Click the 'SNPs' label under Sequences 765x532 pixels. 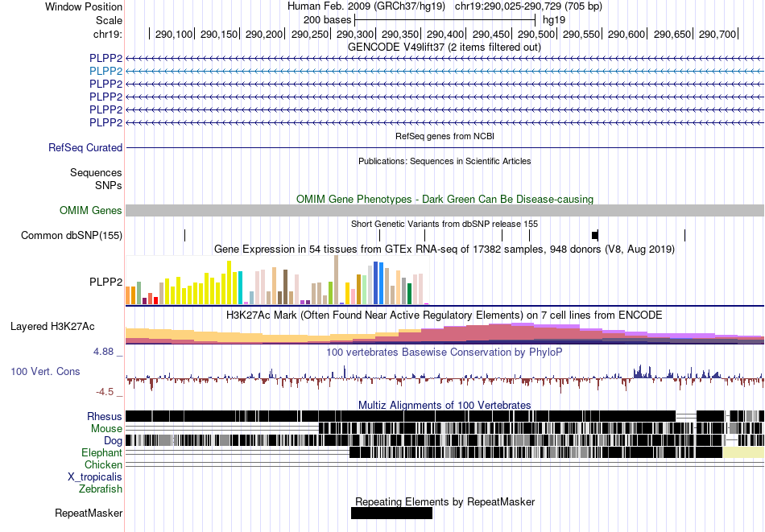click(109, 185)
